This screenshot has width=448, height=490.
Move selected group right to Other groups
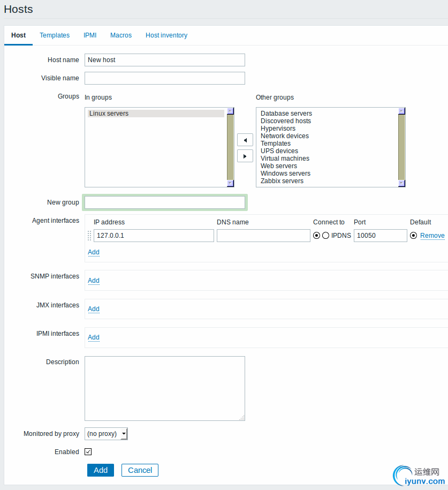click(x=245, y=156)
